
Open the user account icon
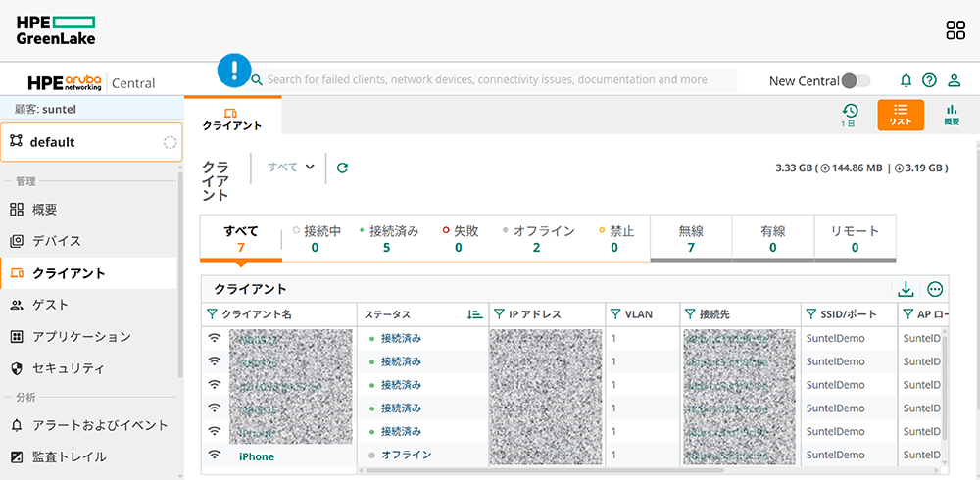pos(954,80)
